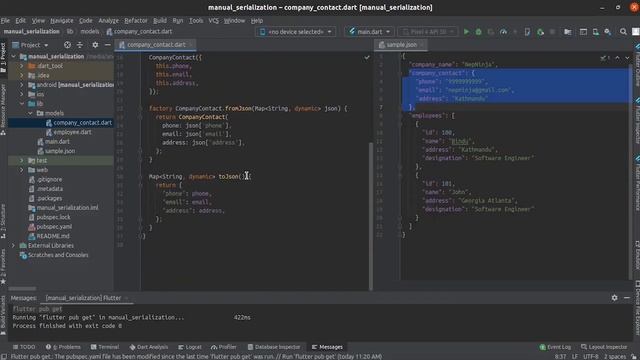This screenshot has width=640, height=360.
Task: Open Terminal tool window
Action: (105, 347)
